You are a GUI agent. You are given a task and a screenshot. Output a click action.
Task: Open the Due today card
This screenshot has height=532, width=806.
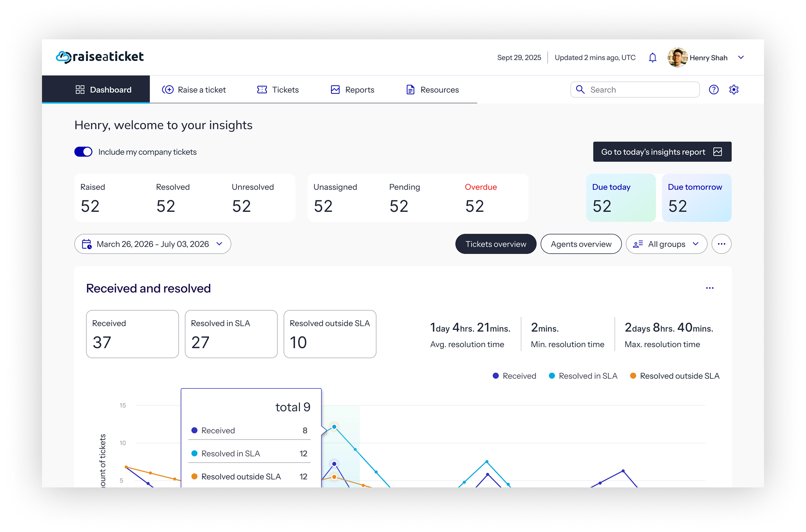pos(621,198)
